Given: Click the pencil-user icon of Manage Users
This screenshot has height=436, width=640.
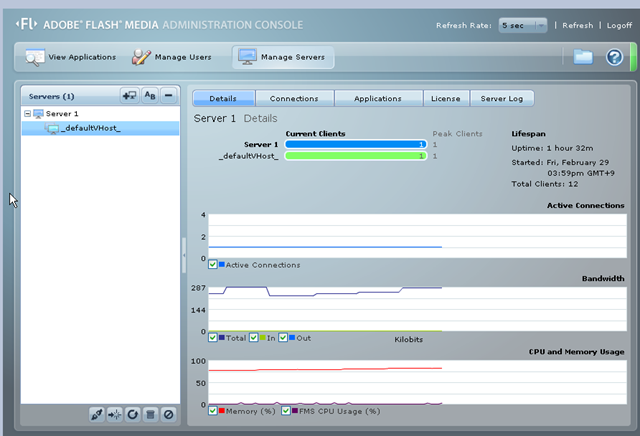Looking at the screenshot, I should (141, 57).
